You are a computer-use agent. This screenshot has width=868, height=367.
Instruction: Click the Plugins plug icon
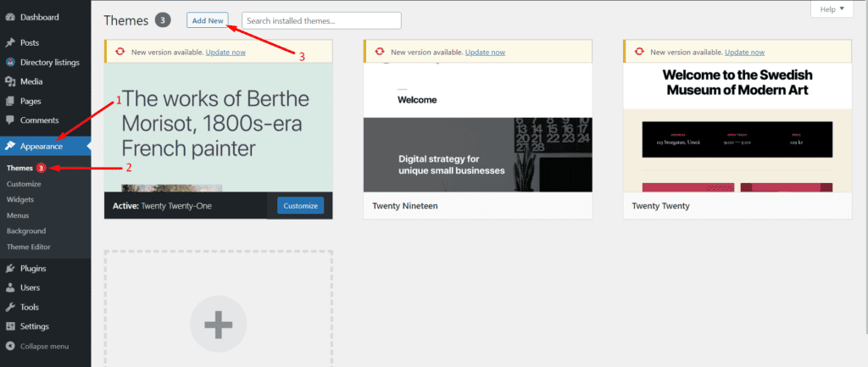(x=10, y=269)
